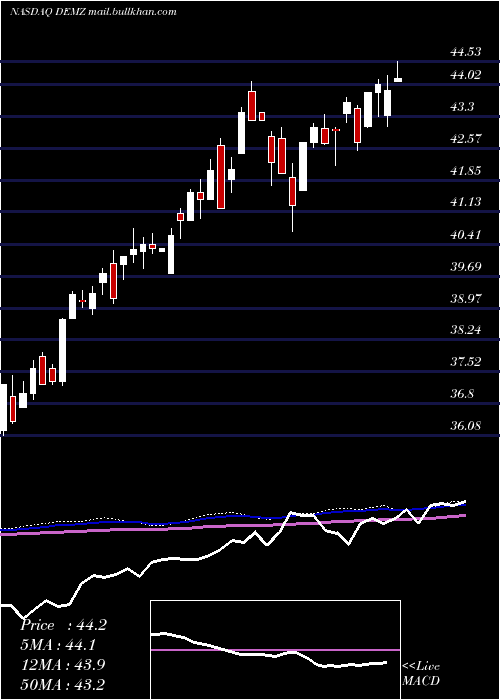Click the 44.53 price axis label

click(466, 52)
